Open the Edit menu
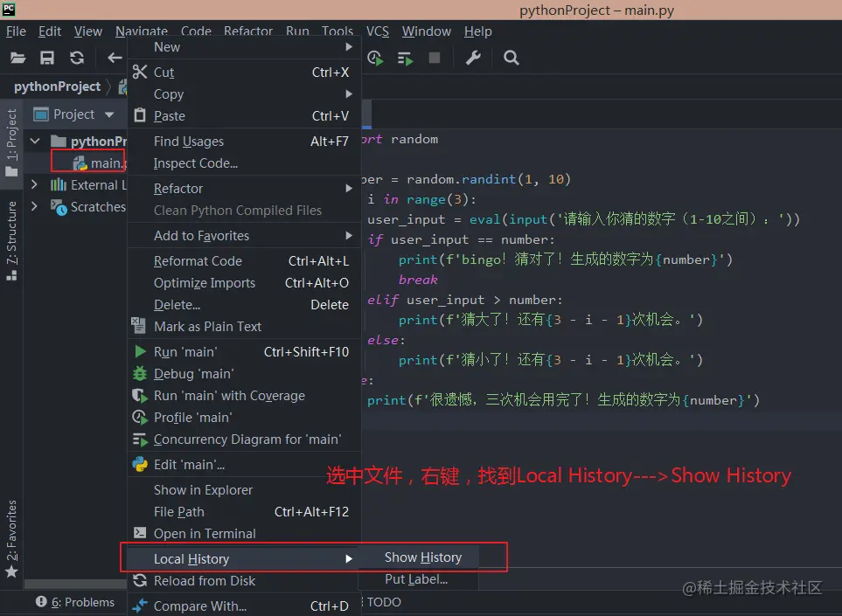Image resolution: width=842 pixels, height=616 pixels. pos(50,31)
